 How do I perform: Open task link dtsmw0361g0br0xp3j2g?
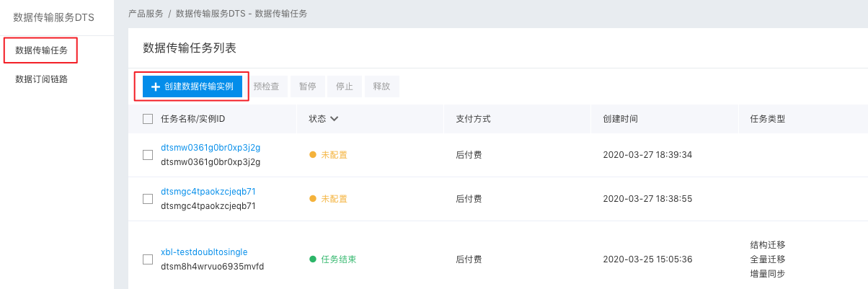tap(211, 148)
